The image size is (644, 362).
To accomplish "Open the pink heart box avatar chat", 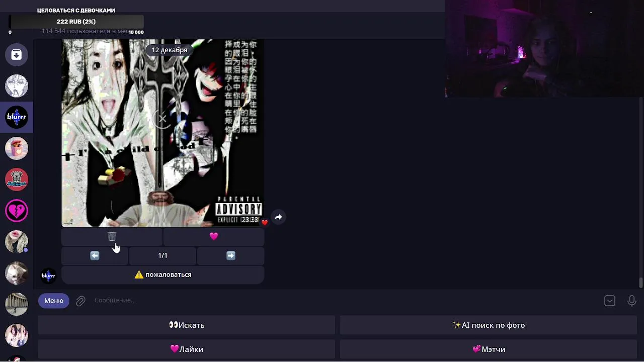I will point(17,148).
